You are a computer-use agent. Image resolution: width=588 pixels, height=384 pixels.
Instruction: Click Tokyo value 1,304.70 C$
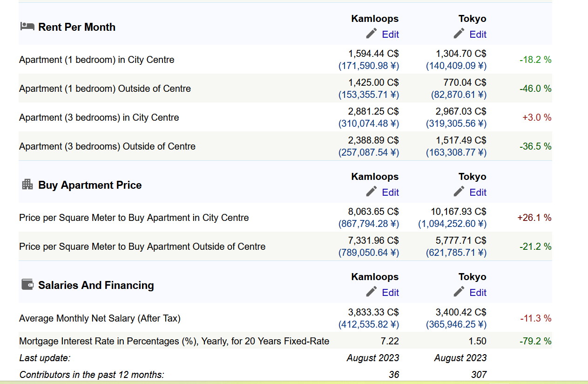click(x=461, y=54)
